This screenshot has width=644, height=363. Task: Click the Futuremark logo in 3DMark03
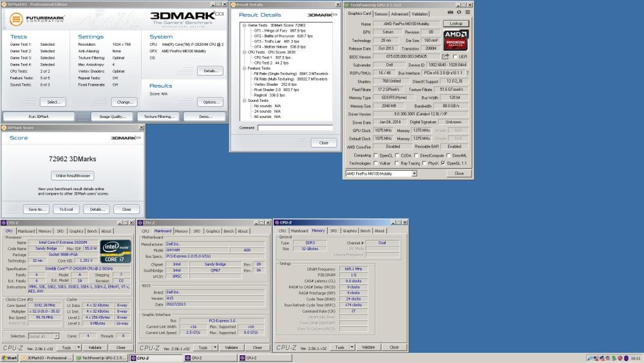pyautogui.click(x=37, y=19)
